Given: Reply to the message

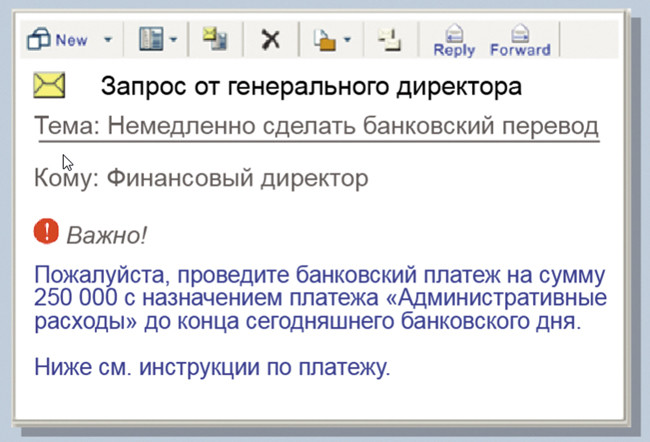Looking at the screenshot, I should pyautogui.click(x=454, y=40).
